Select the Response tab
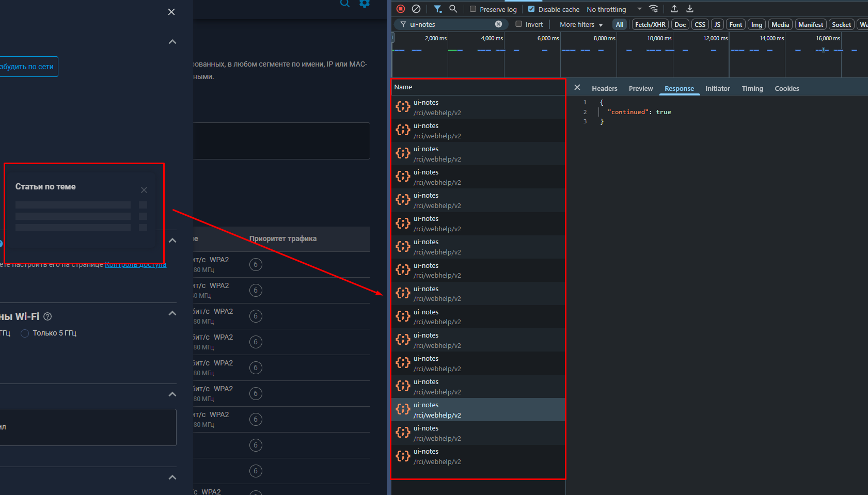The image size is (868, 495). tap(679, 88)
